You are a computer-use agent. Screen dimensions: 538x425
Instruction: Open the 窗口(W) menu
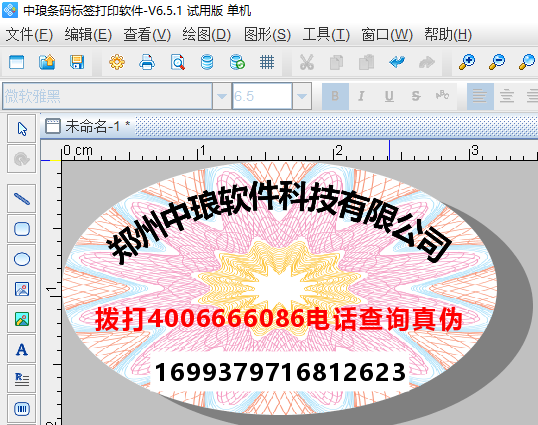tap(387, 35)
